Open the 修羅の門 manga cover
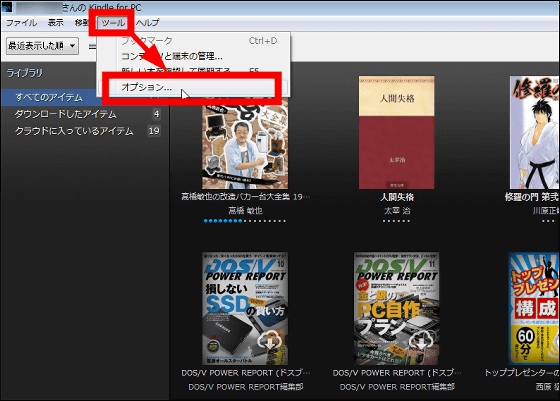Viewport: 560px width, 401px height. [534, 132]
